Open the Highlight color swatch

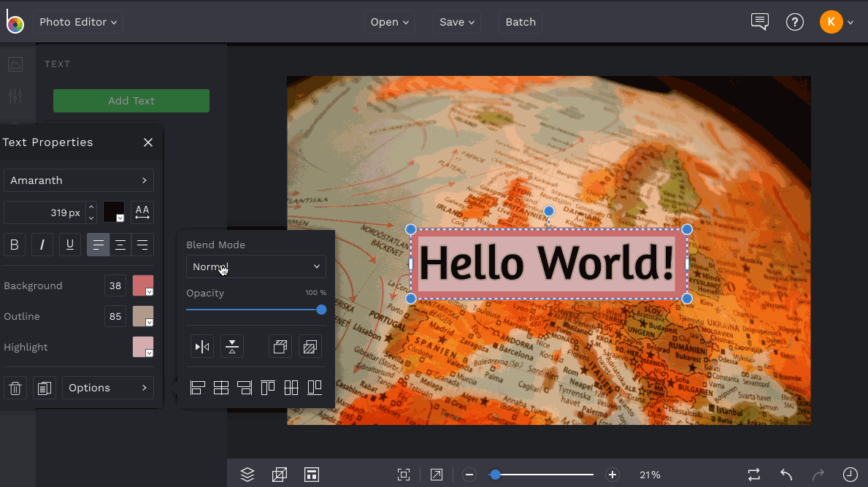(143, 347)
